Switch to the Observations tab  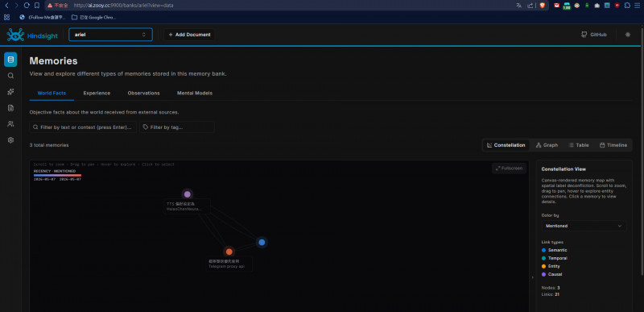point(144,93)
